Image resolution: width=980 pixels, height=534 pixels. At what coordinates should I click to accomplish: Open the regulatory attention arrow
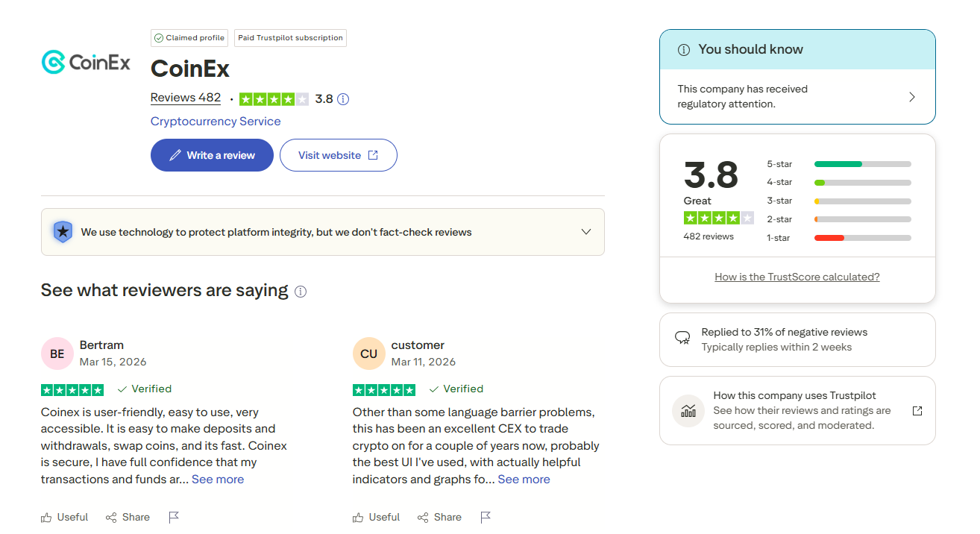pyautogui.click(x=911, y=97)
